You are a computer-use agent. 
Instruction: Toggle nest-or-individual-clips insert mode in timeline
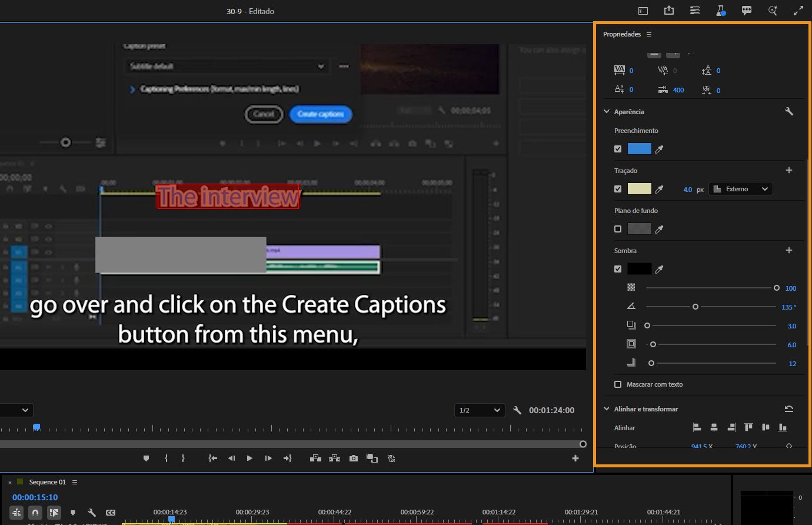[x=16, y=513]
